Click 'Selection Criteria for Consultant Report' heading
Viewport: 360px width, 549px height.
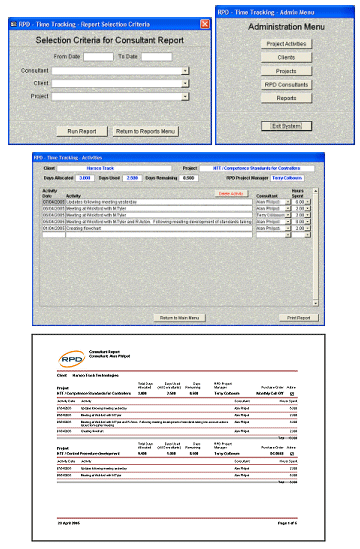point(110,40)
